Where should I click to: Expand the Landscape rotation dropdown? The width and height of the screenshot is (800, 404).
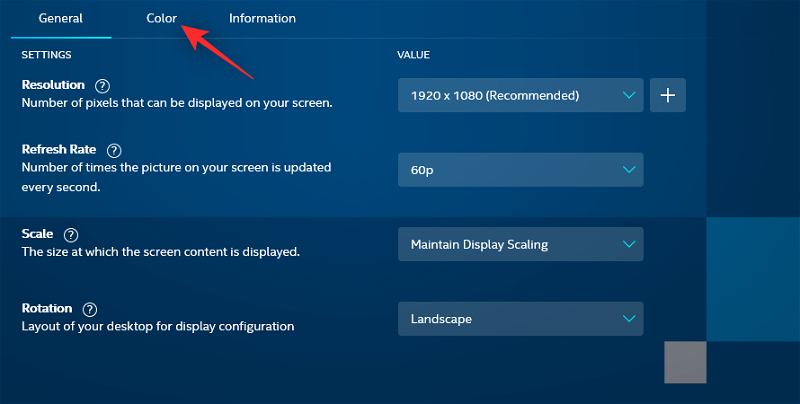click(x=520, y=319)
